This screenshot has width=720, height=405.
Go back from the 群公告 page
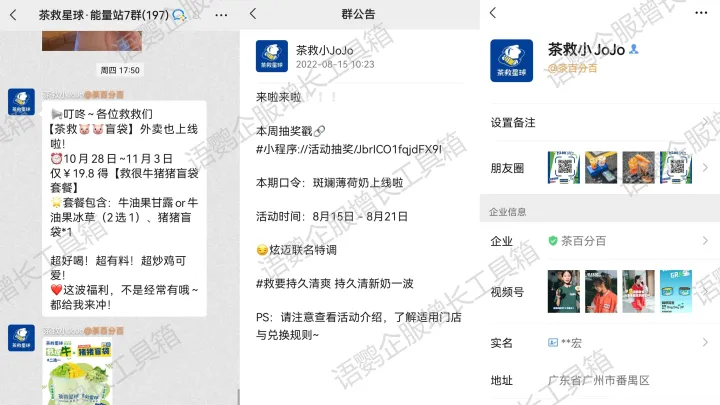[x=254, y=14]
